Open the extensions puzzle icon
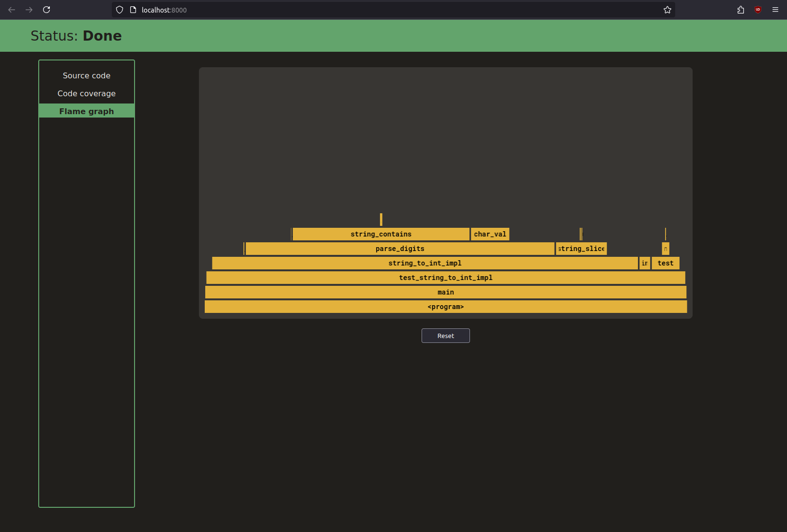 pos(741,10)
